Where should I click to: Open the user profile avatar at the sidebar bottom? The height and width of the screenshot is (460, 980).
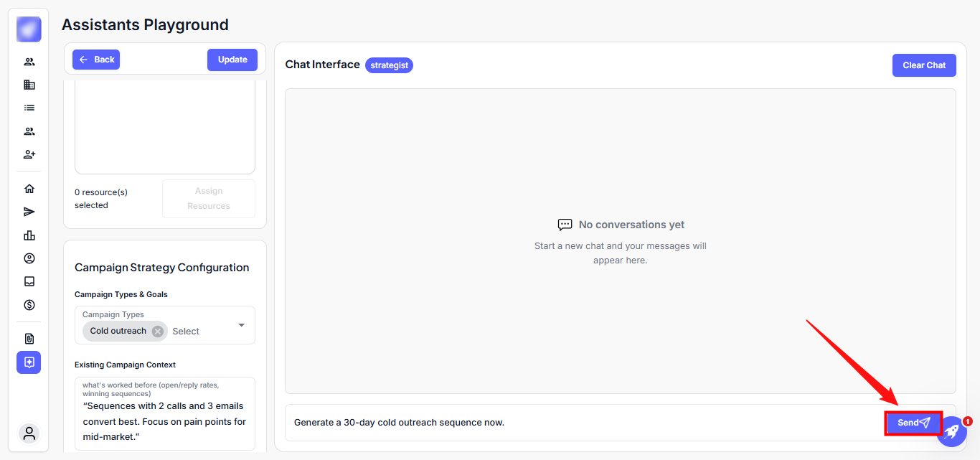pyautogui.click(x=29, y=433)
